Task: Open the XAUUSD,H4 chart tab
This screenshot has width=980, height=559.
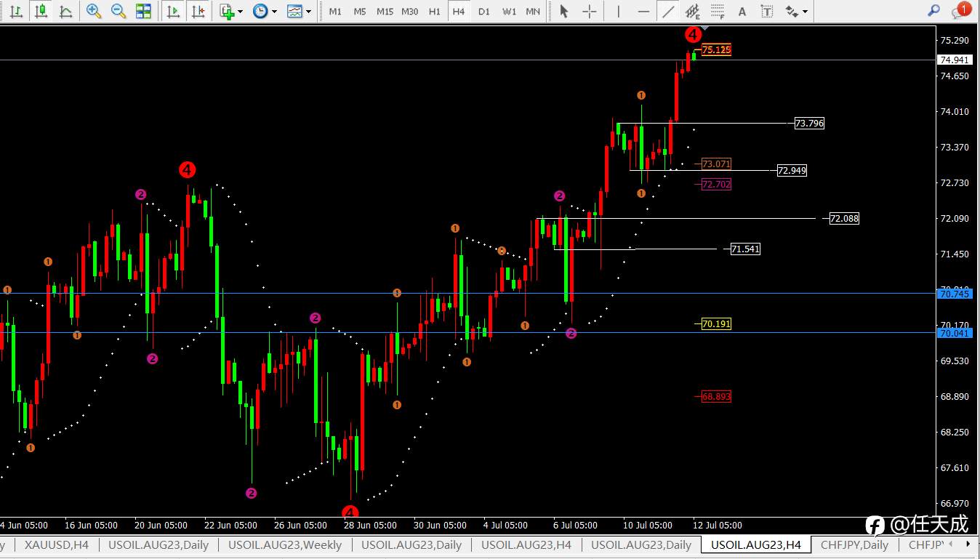Action: coord(57,544)
